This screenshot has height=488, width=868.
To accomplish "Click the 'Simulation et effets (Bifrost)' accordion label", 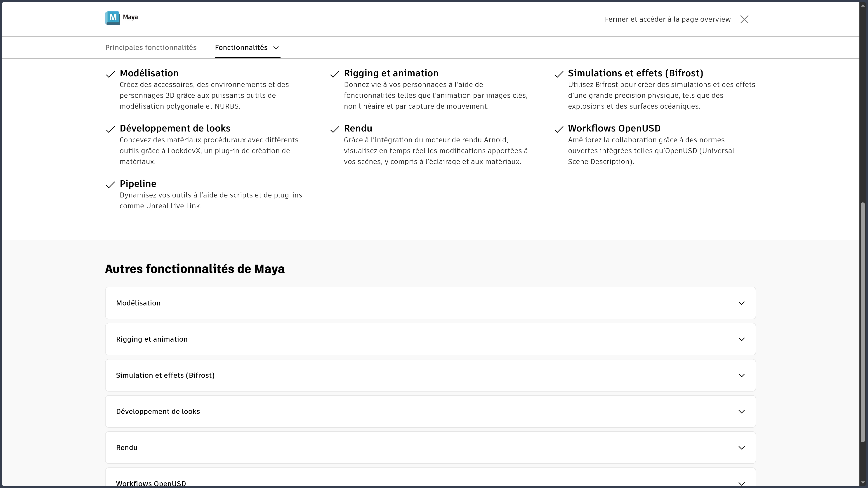I will point(165,375).
